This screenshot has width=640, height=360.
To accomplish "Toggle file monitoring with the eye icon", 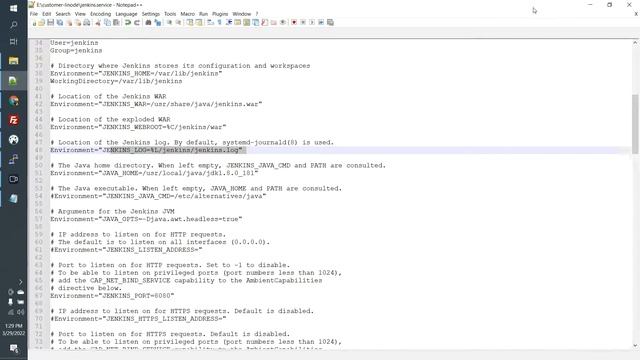I will tap(282, 23).
